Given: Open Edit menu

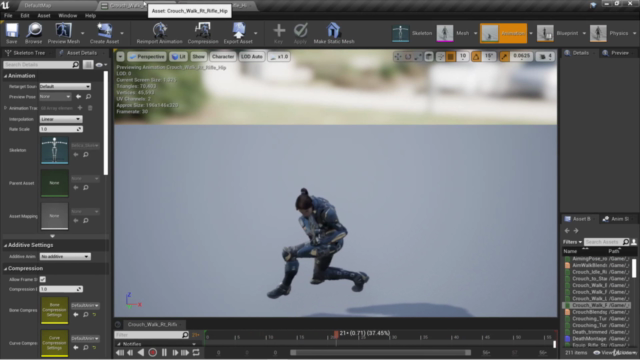Looking at the screenshot, I should 25,16.
